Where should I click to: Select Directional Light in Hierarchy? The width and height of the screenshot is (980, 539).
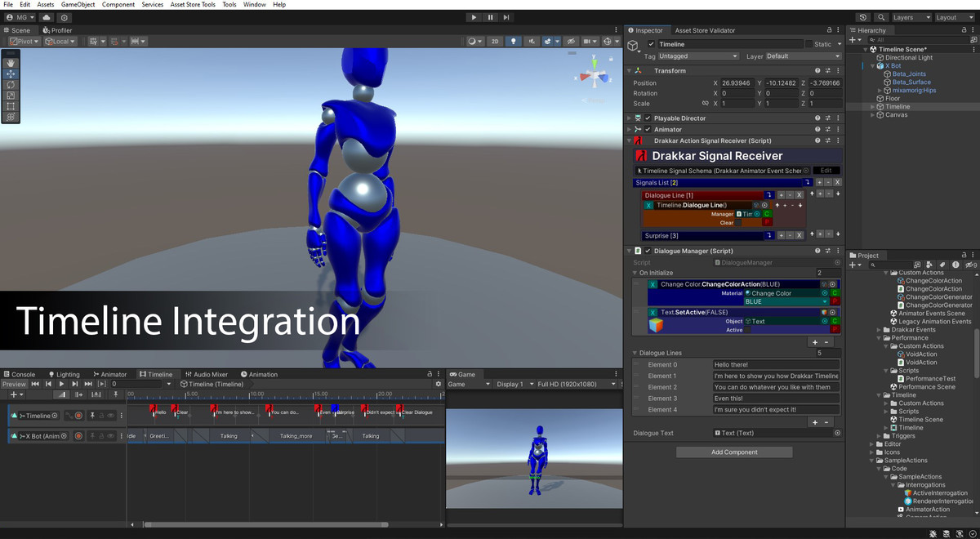coord(908,57)
